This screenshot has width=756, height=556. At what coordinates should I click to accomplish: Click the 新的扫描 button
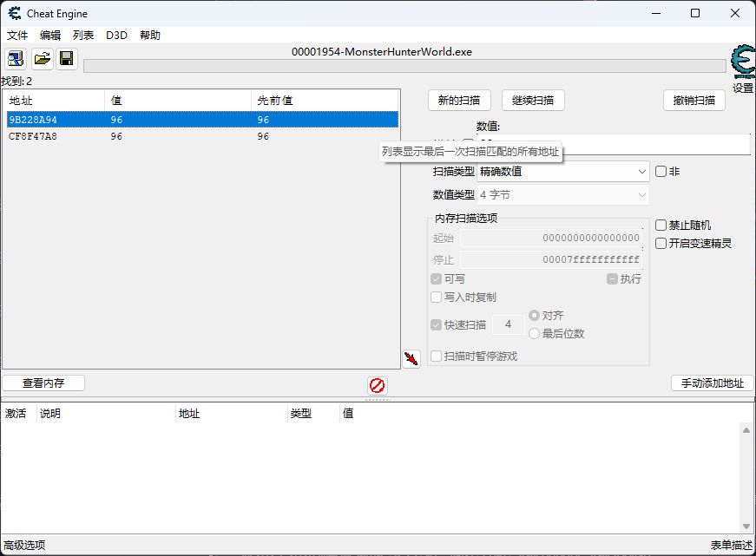[x=459, y=101]
